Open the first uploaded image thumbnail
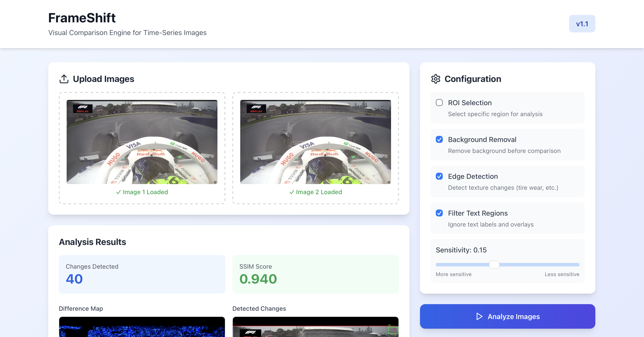Image resolution: width=644 pixels, height=337 pixels. (x=142, y=142)
